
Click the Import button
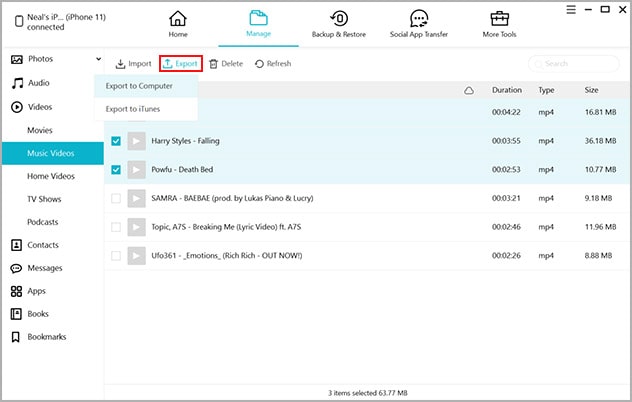pyautogui.click(x=133, y=64)
